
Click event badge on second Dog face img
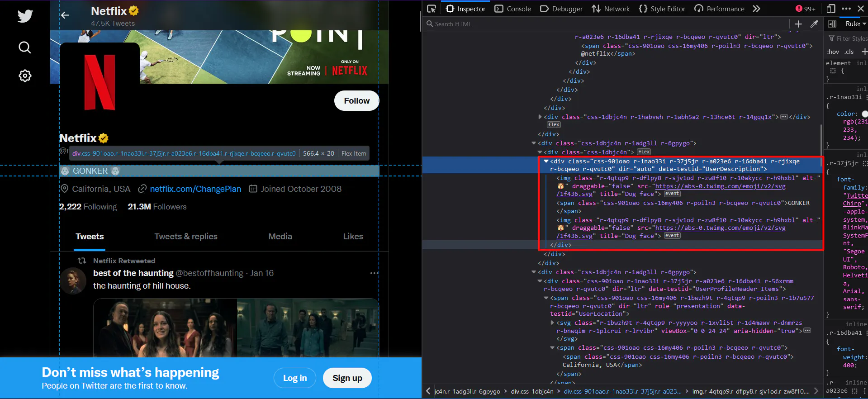672,236
